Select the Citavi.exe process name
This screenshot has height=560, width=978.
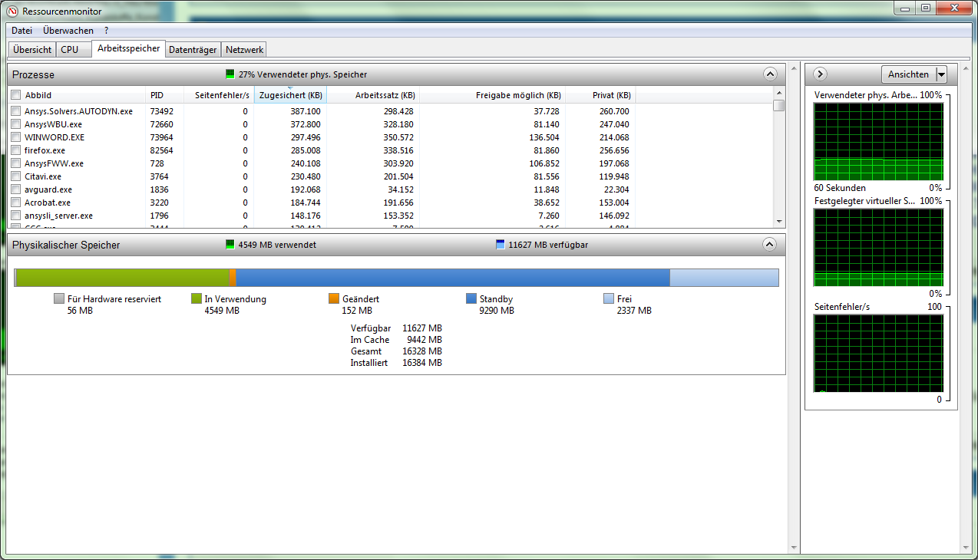pyautogui.click(x=43, y=176)
